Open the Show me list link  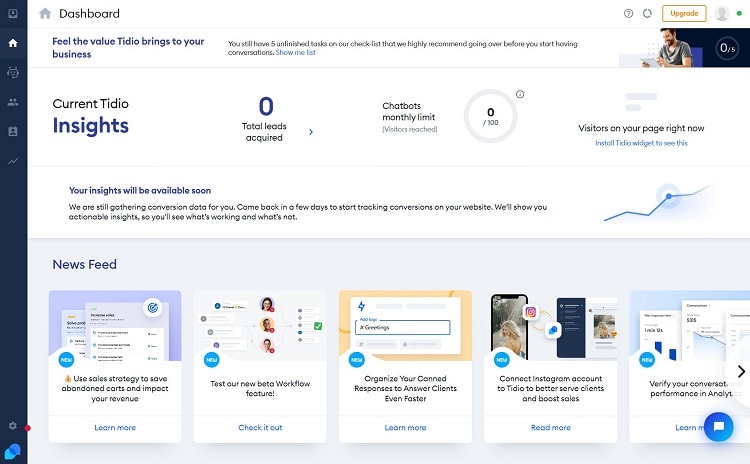click(x=295, y=53)
